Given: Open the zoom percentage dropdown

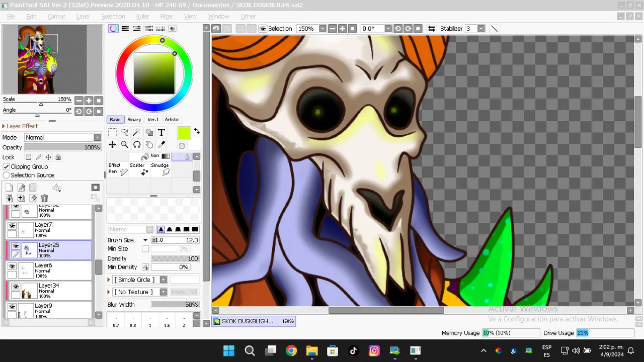Looking at the screenshot, I should (x=323, y=29).
